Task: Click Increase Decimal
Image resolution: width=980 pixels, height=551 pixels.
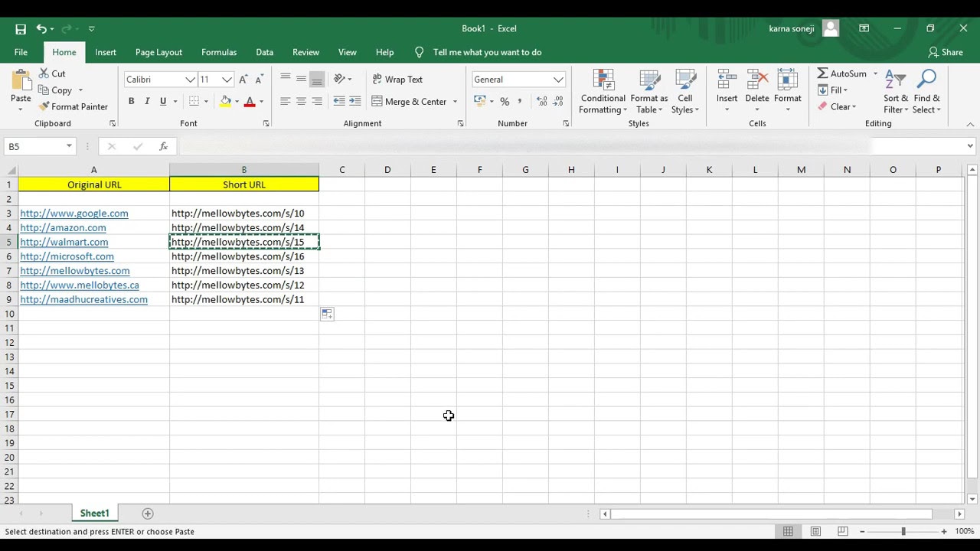Action: pos(542,101)
